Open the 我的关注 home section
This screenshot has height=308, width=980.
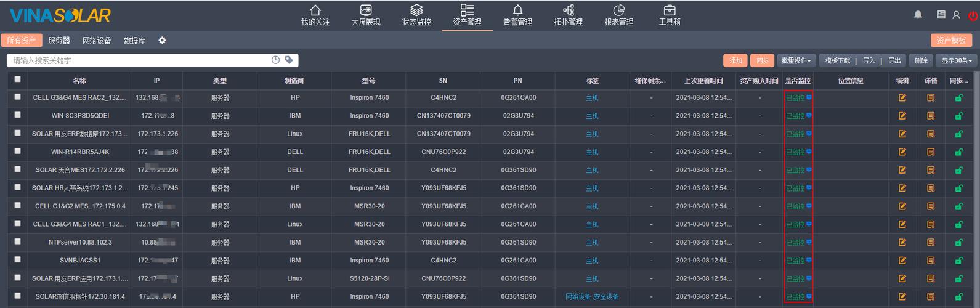point(315,15)
